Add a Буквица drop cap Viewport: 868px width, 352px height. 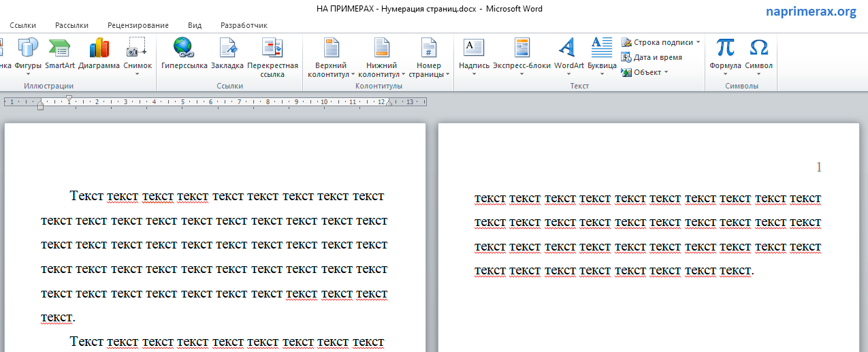602,56
